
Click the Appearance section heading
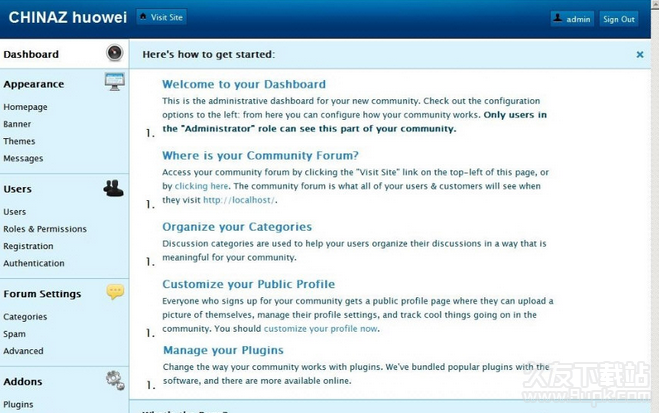34,84
